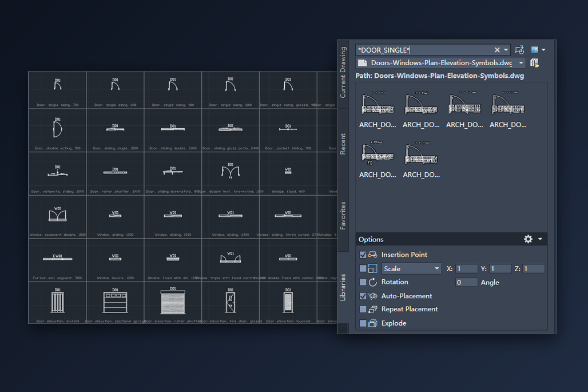Click the 'Window, louvre, 1200' caption
The image size is (588, 392).
tap(115, 278)
